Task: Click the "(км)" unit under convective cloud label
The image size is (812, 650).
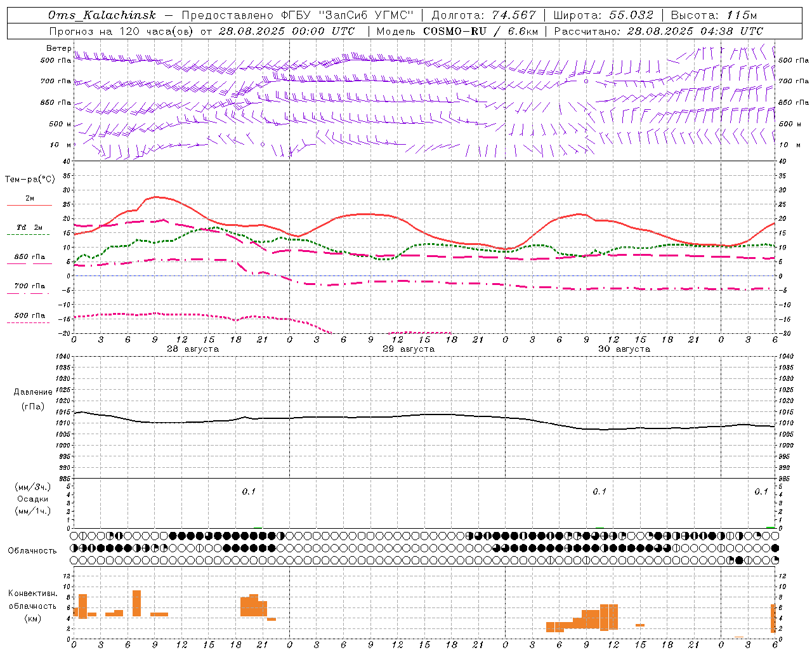Action: pyautogui.click(x=32, y=618)
